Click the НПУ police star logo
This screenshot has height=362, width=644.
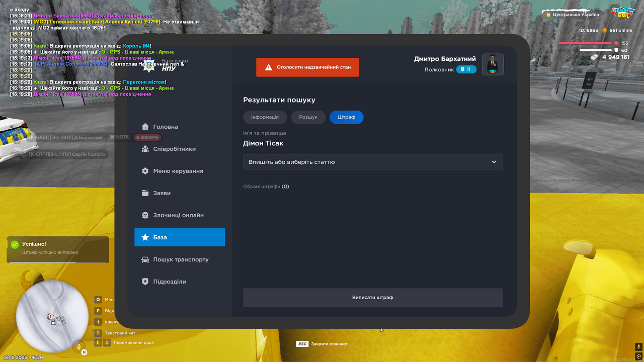149,66
